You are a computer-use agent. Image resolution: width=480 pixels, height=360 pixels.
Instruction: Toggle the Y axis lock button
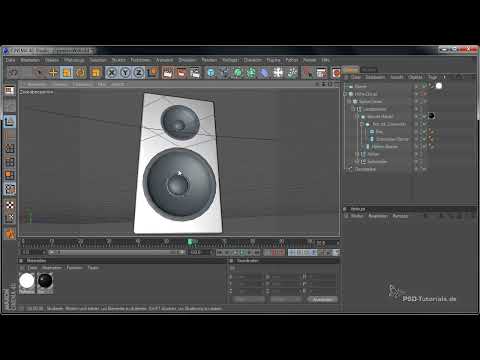pos(125,72)
